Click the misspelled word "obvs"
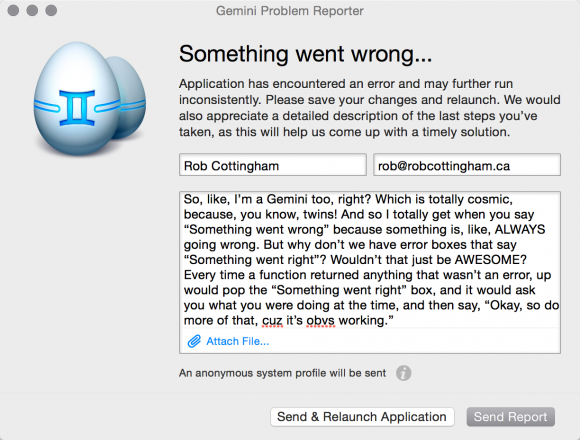This screenshot has width=580, height=440. point(320,320)
